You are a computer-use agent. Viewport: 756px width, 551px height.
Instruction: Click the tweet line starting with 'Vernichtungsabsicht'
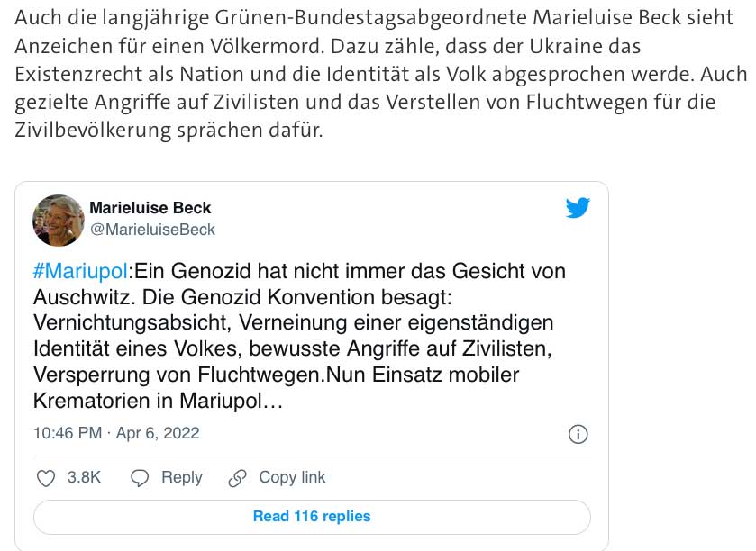click(x=293, y=321)
